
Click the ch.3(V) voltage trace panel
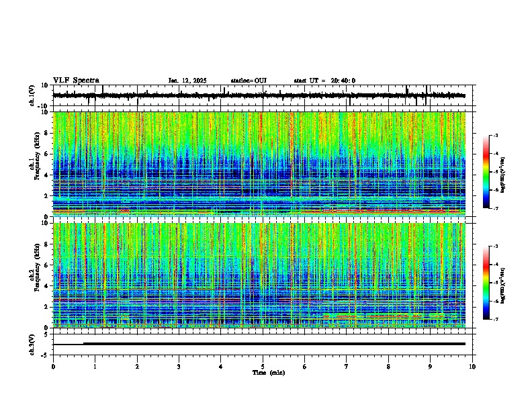[x=263, y=345]
